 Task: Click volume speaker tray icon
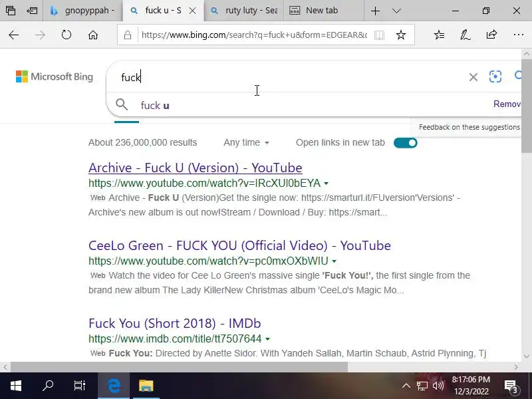tap(438, 386)
